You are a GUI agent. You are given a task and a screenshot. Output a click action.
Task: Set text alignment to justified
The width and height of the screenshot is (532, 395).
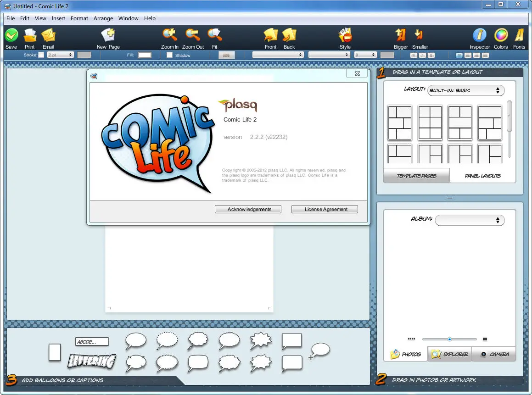pos(486,55)
